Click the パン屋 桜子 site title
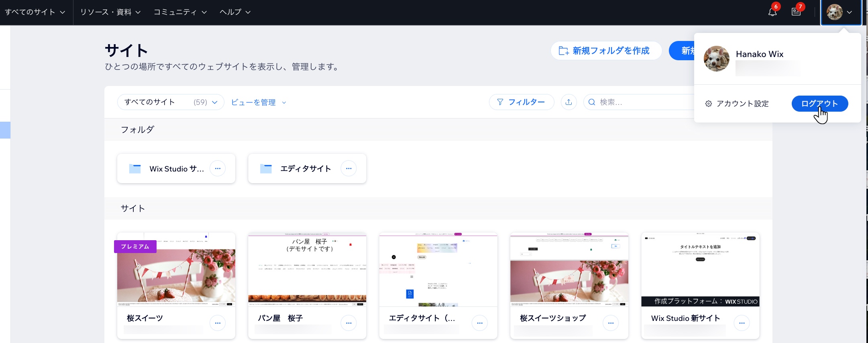 point(280,318)
